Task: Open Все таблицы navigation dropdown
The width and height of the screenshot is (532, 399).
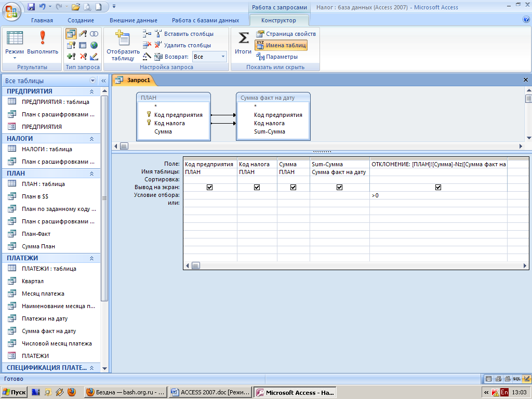Action: [92, 81]
